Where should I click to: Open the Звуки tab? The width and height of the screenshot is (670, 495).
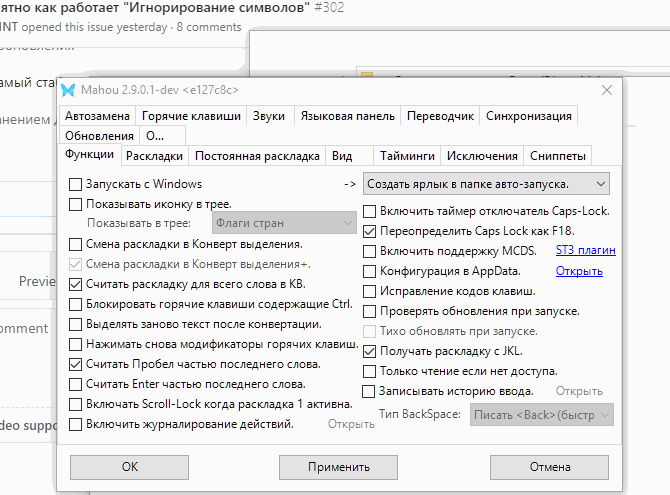(x=268, y=116)
